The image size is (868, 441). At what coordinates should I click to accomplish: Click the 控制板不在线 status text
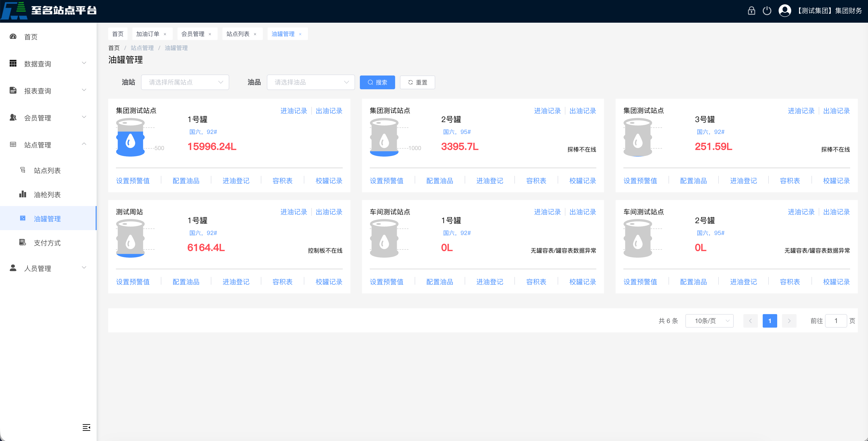tap(325, 250)
